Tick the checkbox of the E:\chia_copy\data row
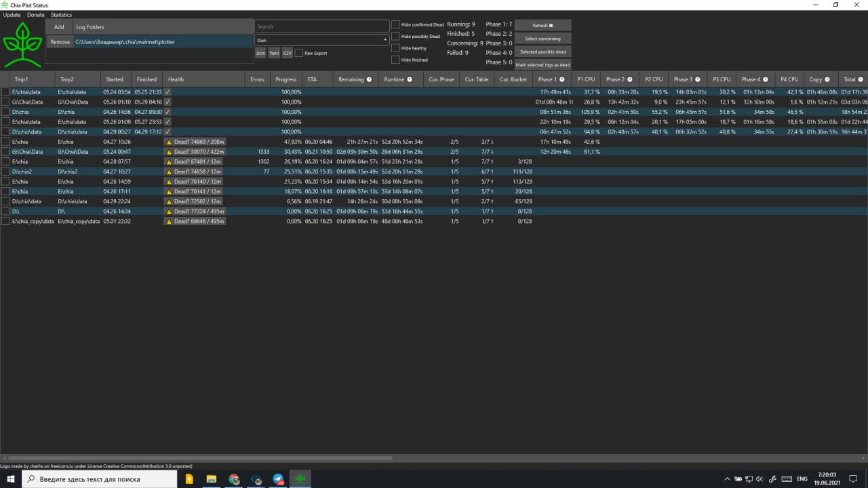868x488 pixels. click(5, 221)
